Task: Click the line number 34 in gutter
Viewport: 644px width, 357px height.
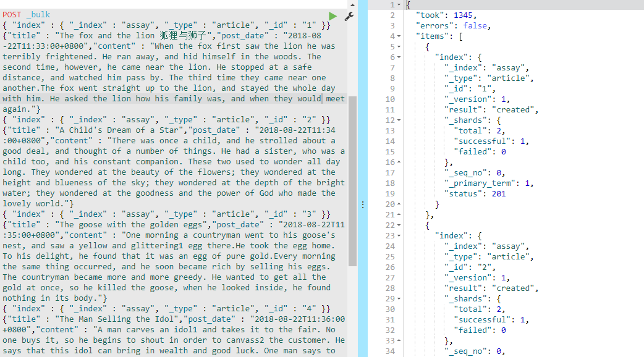Action: coord(390,351)
